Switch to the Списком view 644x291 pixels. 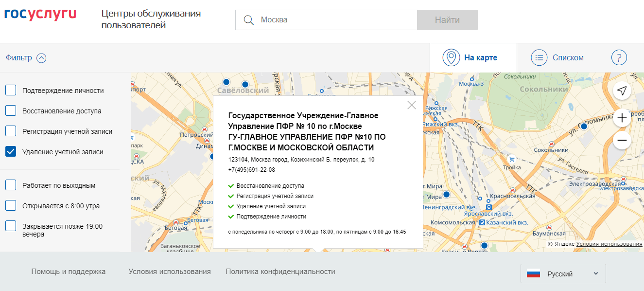click(x=557, y=57)
